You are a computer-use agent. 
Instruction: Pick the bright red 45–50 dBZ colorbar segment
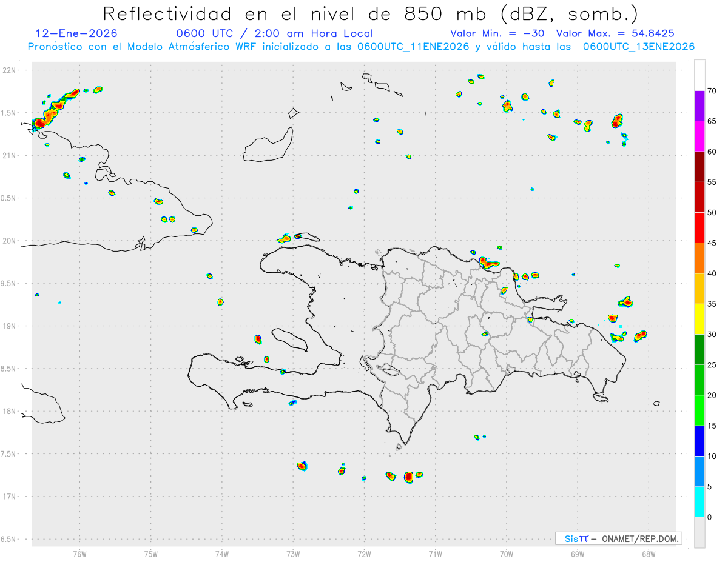tap(699, 227)
